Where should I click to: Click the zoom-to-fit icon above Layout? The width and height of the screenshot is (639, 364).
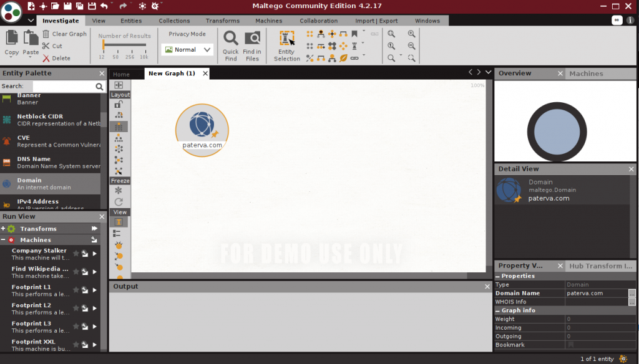tap(119, 85)
